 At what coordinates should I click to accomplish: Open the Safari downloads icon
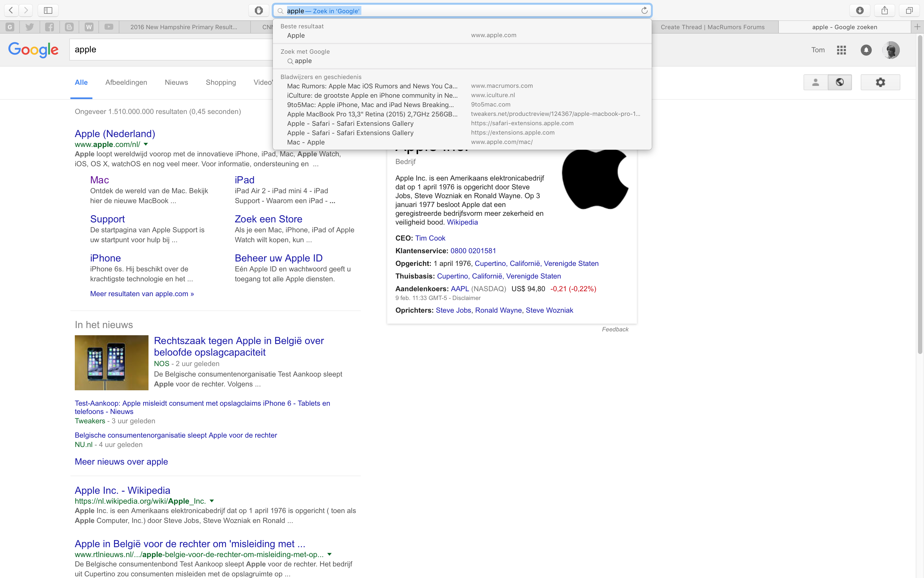[859, 10]
